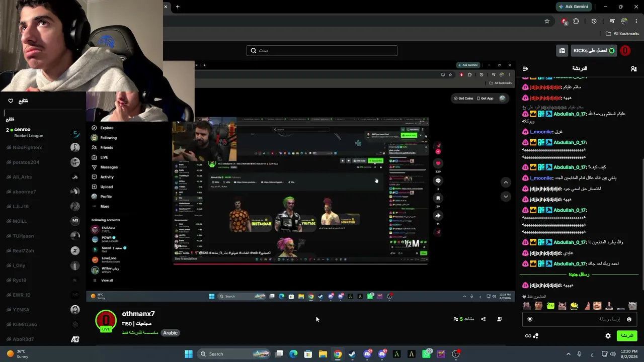Select KliMitzako in the followed list

(x=43, y=324)
